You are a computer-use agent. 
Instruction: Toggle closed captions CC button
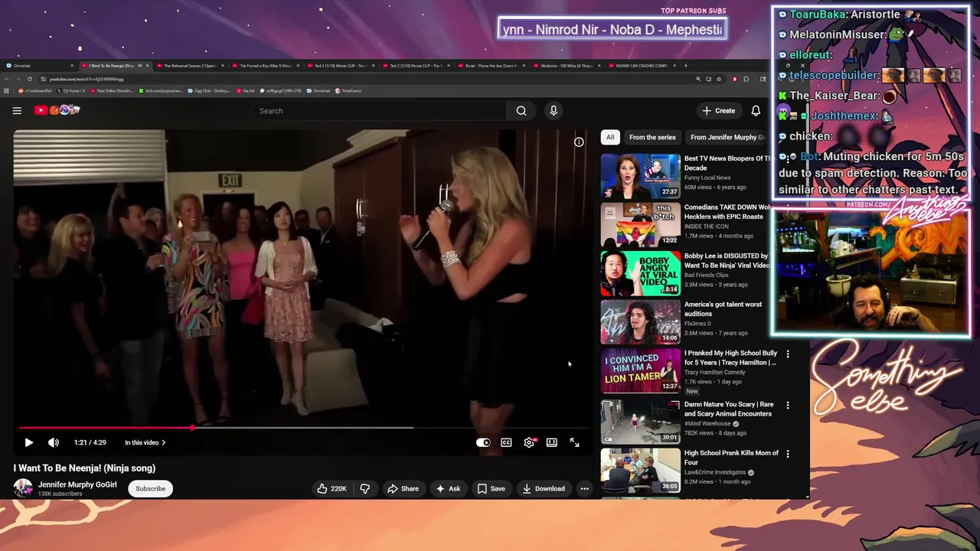click(506, 442)
